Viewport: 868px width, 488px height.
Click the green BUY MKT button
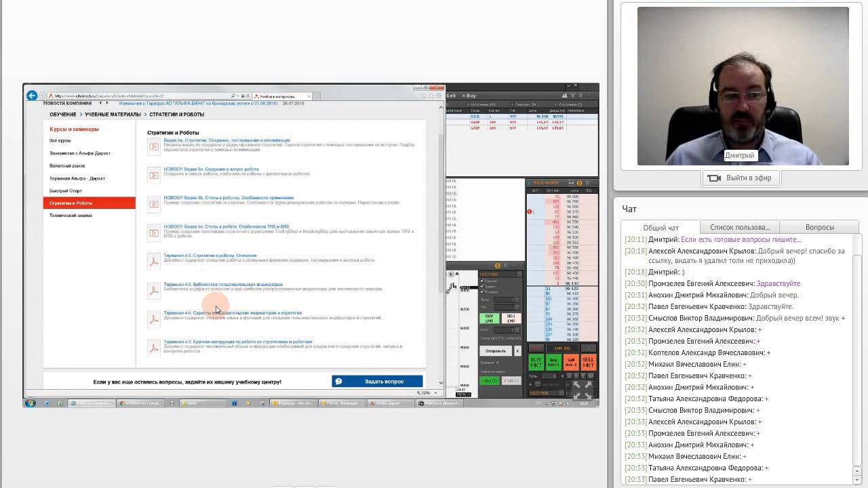536,363
